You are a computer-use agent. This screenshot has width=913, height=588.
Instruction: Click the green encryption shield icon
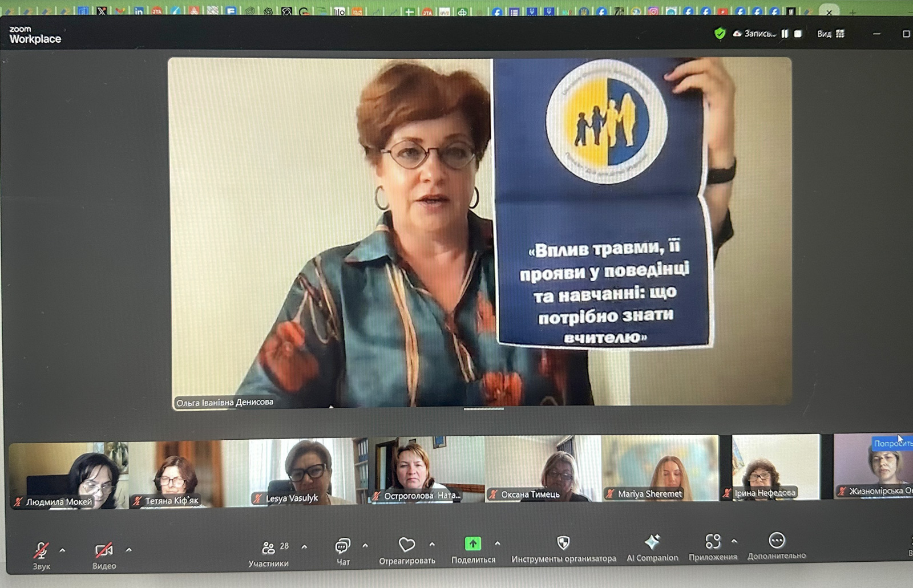tap(720, 34)
